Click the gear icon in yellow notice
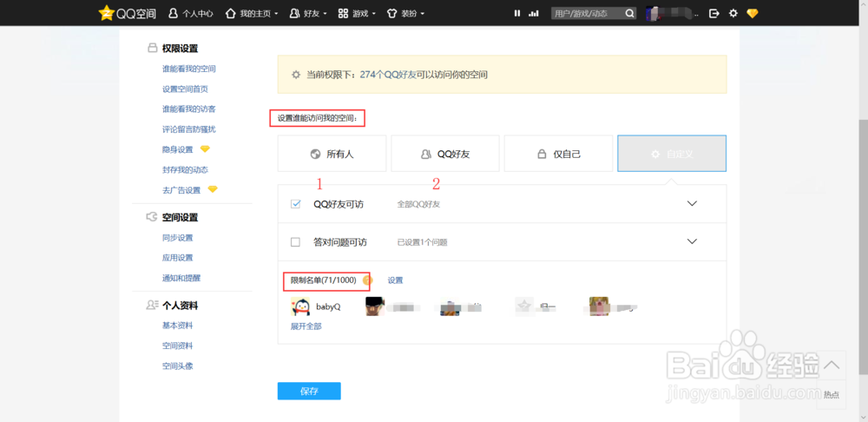Viewport: 868px width, 422px height. 296,75
